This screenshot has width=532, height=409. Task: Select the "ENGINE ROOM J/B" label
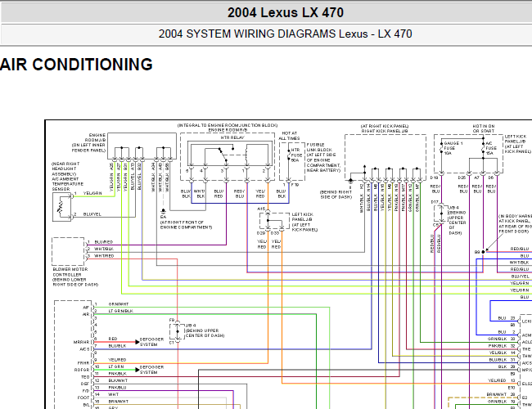tap(95, 137)
